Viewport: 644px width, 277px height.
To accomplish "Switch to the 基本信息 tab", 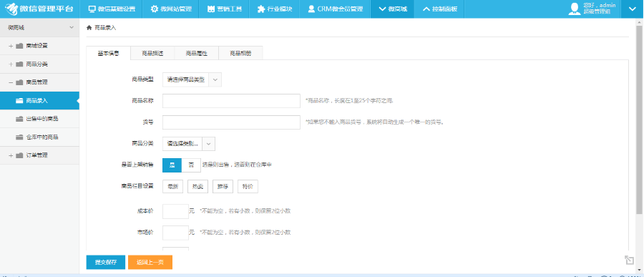I will pyautogui.click(x=109, y=54).
